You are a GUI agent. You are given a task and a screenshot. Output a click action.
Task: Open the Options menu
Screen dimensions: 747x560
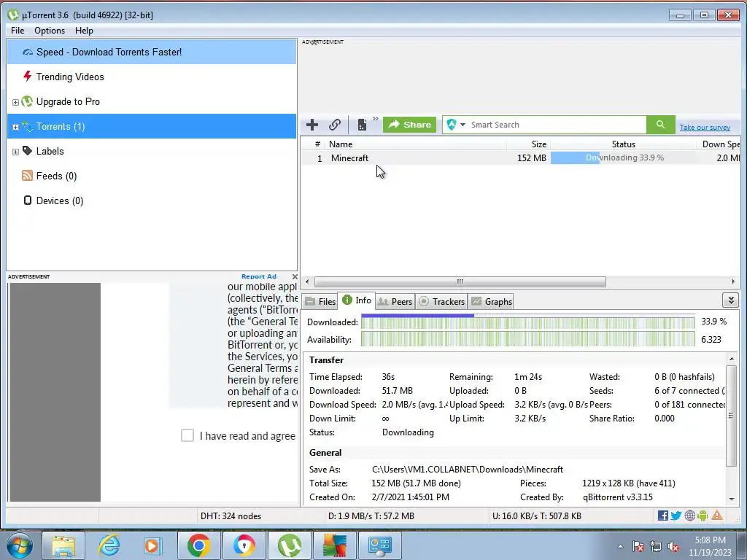point(50,31)
